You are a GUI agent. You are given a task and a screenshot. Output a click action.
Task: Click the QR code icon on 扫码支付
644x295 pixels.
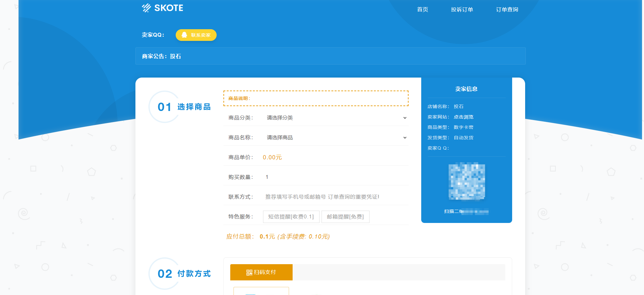pyautogui.click(x=249, y=273)
